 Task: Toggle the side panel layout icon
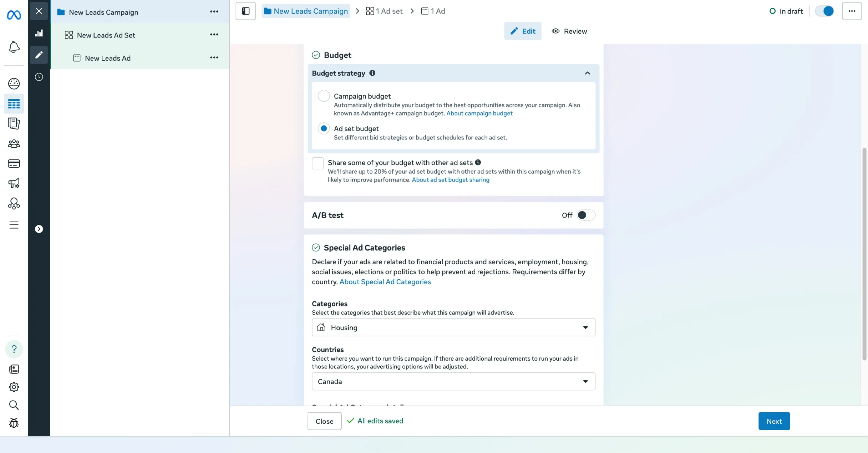[x=245, y=11]
